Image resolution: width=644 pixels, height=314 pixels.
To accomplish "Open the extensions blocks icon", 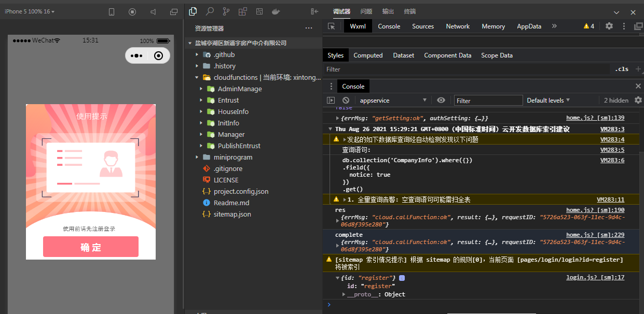I will coord(243,11).
